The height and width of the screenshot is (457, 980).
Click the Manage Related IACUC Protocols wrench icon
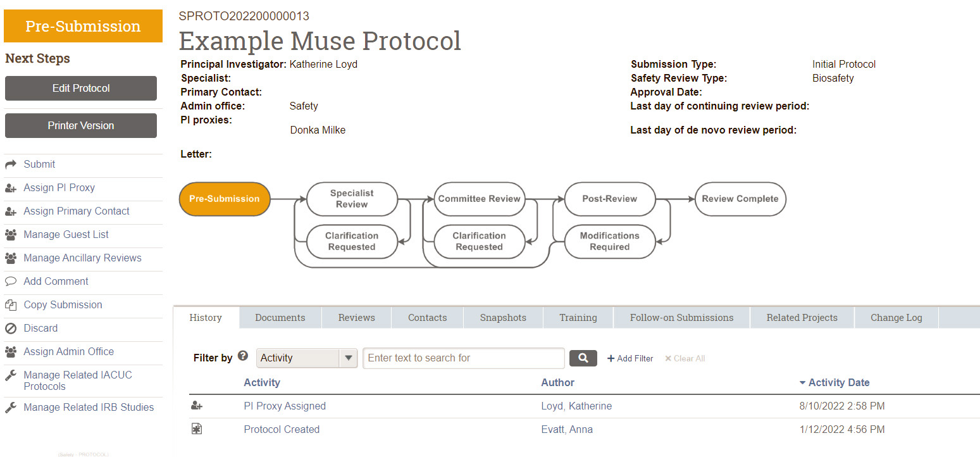tap(11, 375)
